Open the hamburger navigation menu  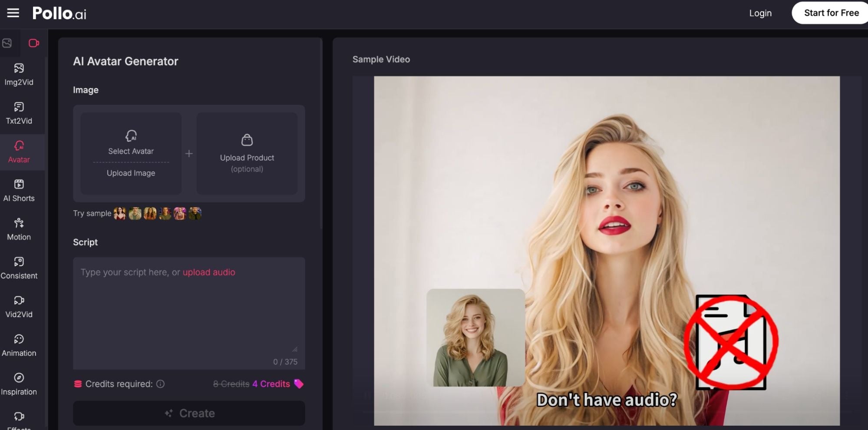(13, 13)
